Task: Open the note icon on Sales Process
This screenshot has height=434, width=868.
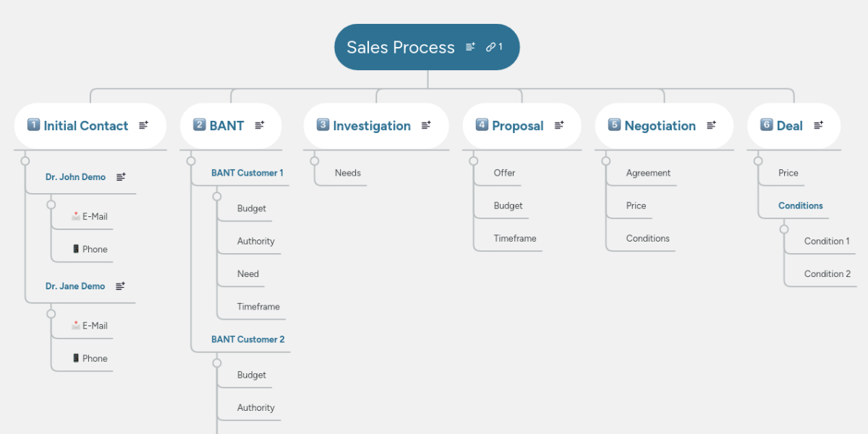Action: point(469,46)
